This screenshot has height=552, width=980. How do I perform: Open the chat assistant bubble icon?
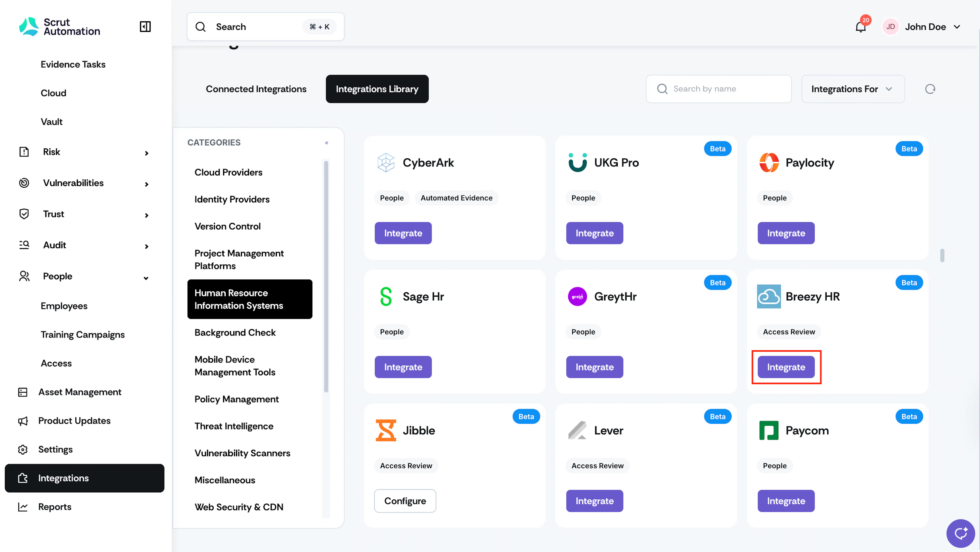click(960, 533)
